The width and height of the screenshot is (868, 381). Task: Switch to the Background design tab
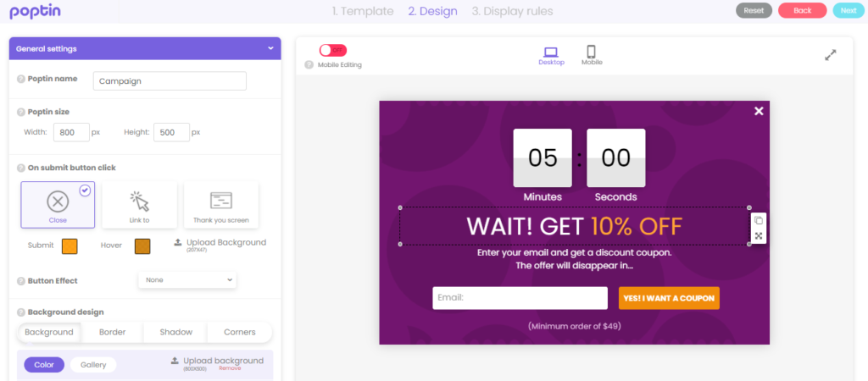(49, 333)
